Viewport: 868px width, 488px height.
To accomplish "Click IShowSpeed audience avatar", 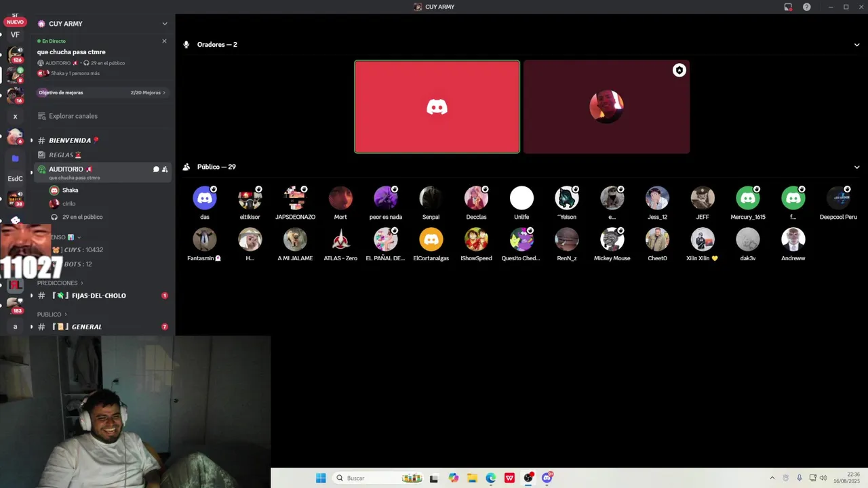I will (476, 239).
